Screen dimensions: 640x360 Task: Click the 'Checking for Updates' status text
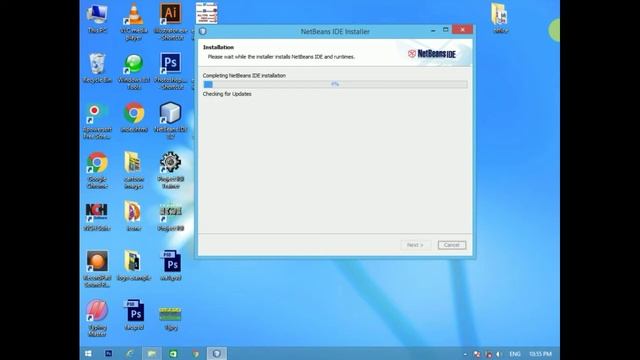[x=227, y=94]
